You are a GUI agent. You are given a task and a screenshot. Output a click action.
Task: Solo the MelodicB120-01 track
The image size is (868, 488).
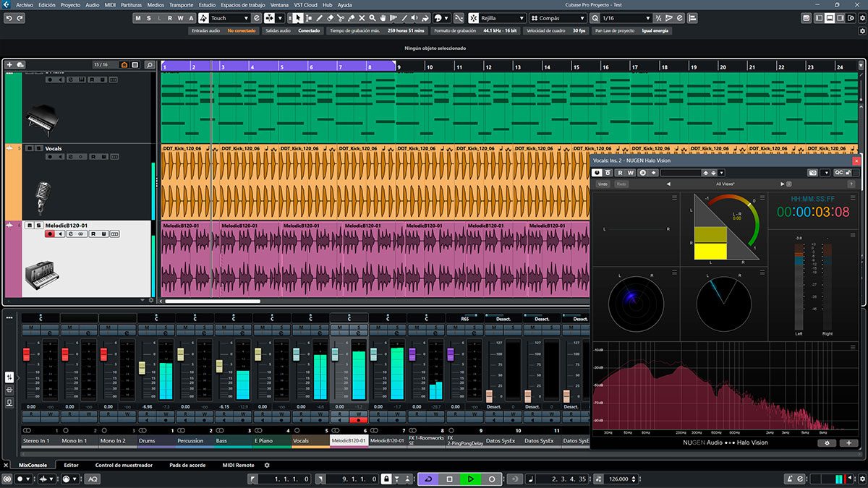tap(38, 226)
